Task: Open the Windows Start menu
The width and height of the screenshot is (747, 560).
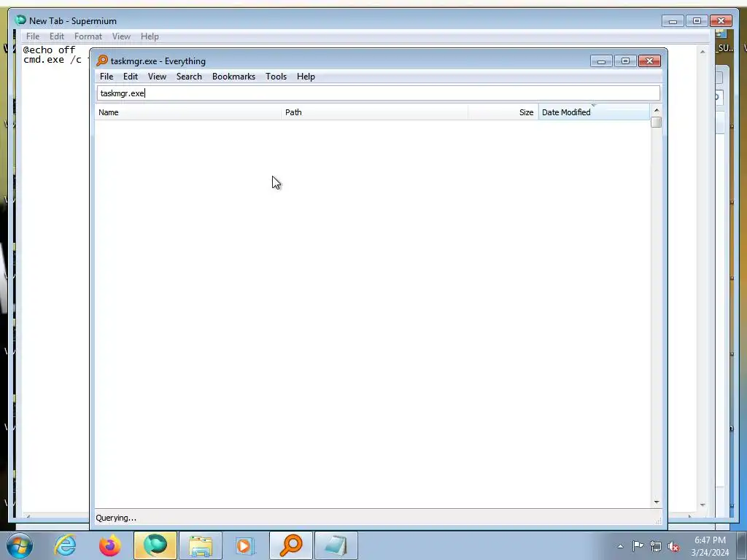Action: (20, 545)
